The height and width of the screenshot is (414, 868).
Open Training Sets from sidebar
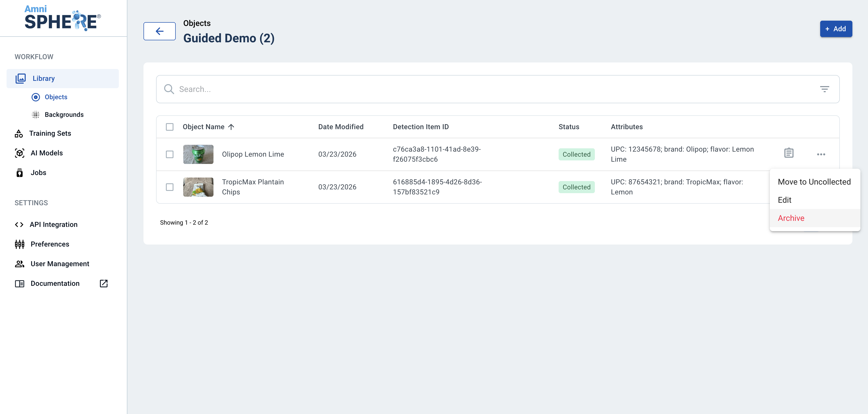[x=50, y=133]
